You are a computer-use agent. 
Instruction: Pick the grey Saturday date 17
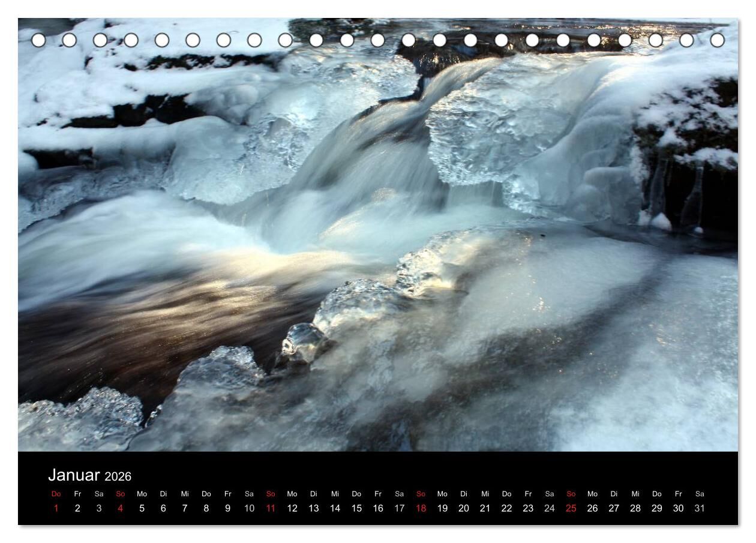399,508
